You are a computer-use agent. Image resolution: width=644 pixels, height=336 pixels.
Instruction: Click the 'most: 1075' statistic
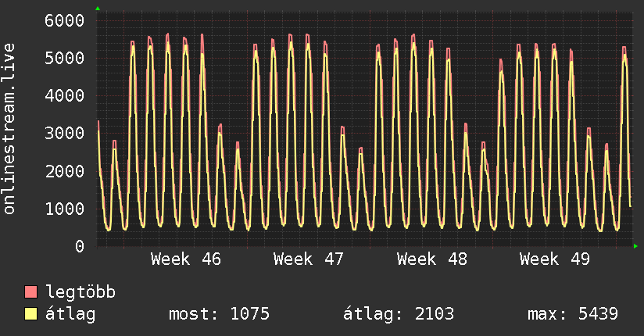[x=219, y=314]
